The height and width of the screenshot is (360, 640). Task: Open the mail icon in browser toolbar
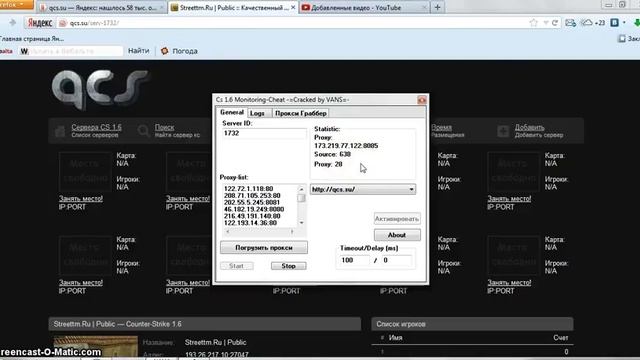click(570, 23)
